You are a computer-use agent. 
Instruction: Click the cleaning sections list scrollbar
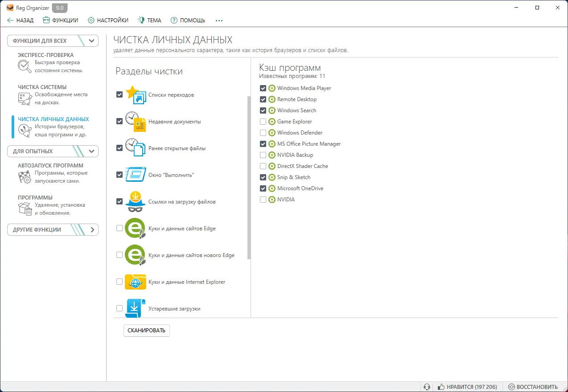click(249, 177)
